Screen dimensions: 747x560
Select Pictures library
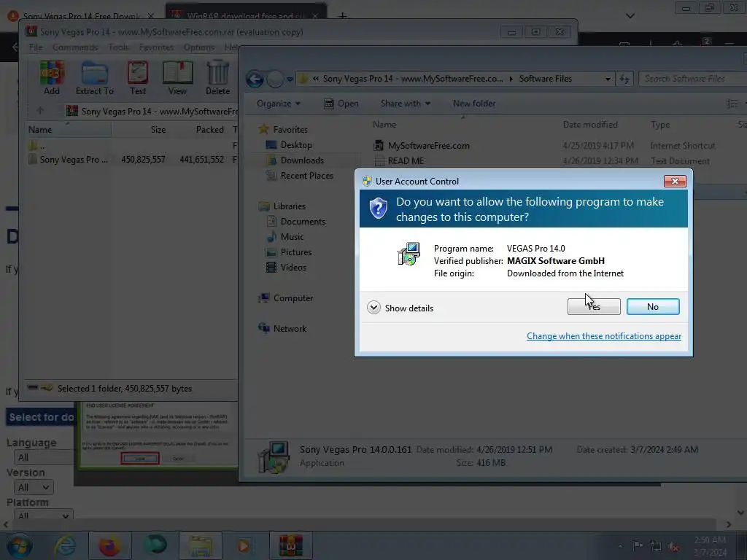(289, 252)
